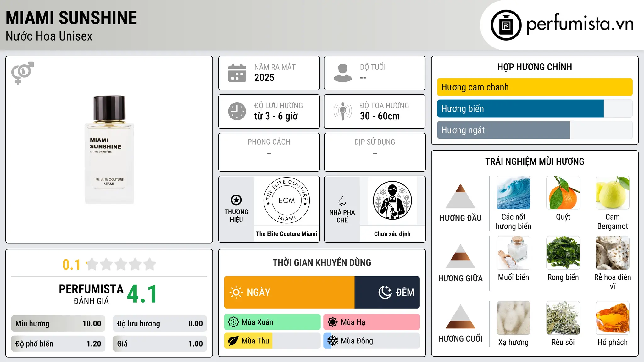This screenshot has width=644, height=362.
Task: Click the release year 2025 value
Action: [264, 77]
